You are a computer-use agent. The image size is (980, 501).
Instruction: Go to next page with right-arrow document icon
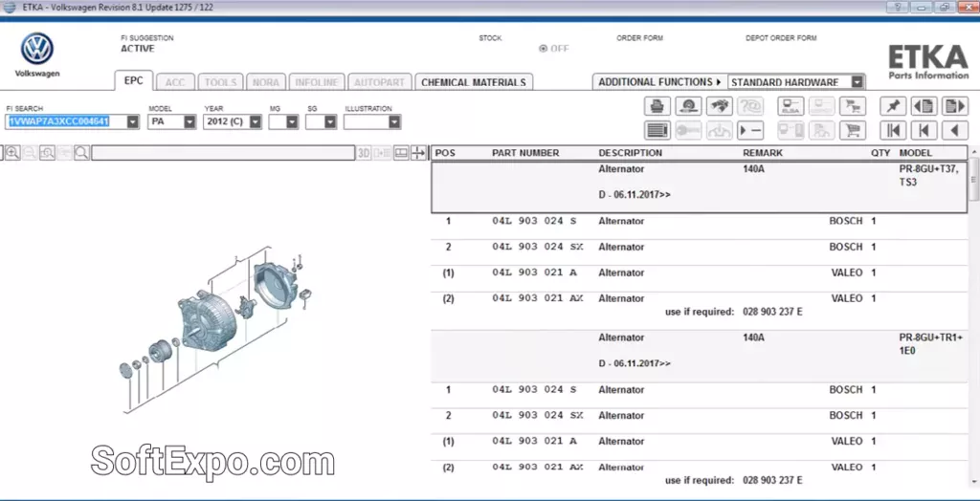point(955,106)
